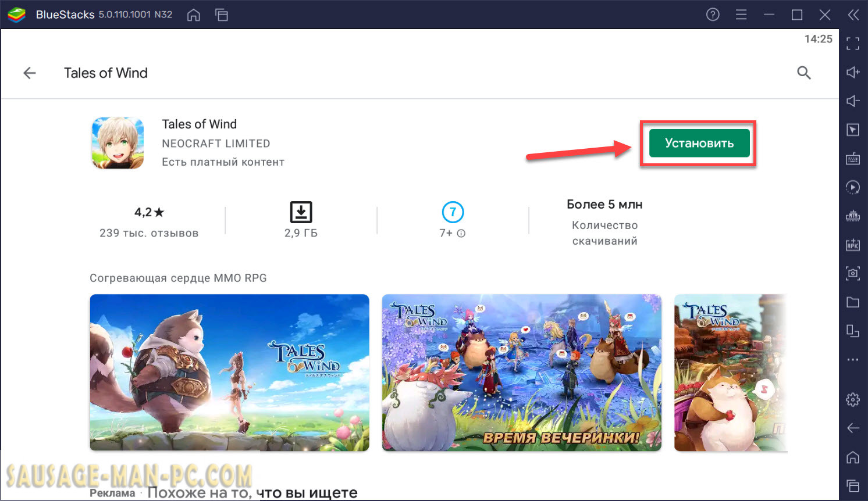The image size is (868, 501).
Task: Click the download size icon above 2,9 ГБ
Action: (x=301, y=212)
